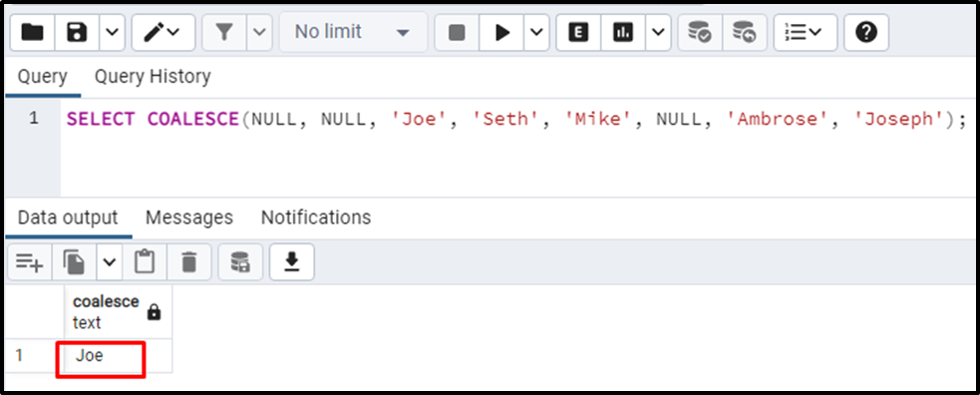Open the macros list menu

(x=805, y=33)
